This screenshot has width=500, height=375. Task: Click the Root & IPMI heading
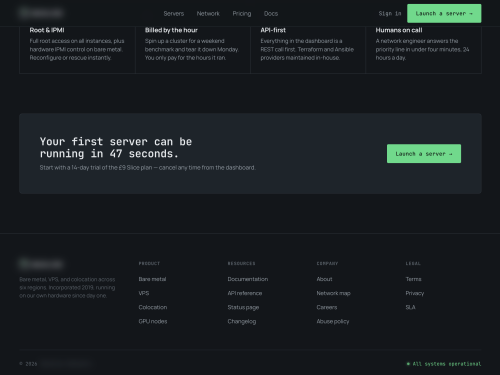pos(47,30)
